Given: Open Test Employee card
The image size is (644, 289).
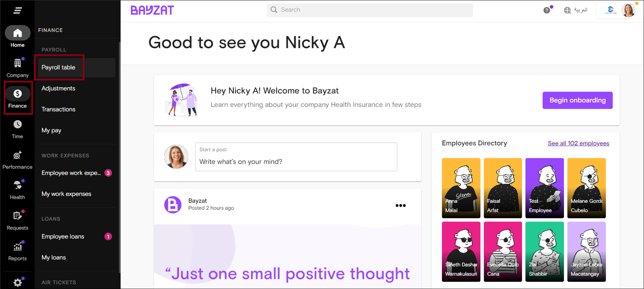Looking at the screenshot, I should [545, 188].
